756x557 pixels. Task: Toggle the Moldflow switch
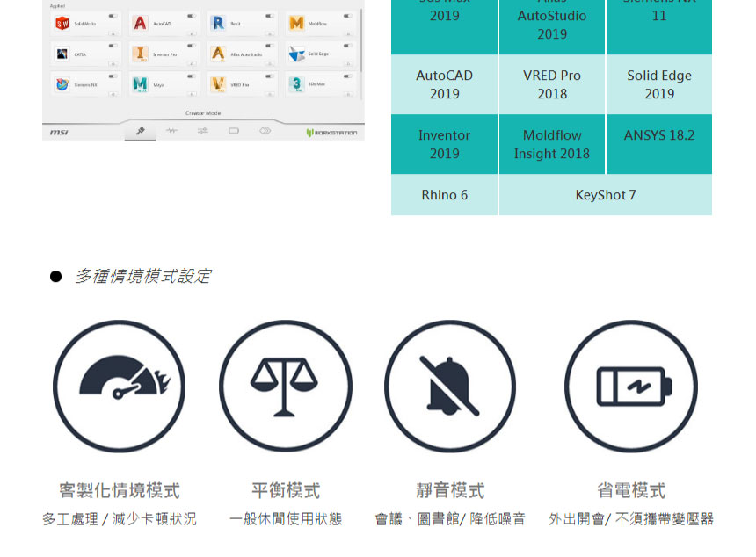point(347,16)
